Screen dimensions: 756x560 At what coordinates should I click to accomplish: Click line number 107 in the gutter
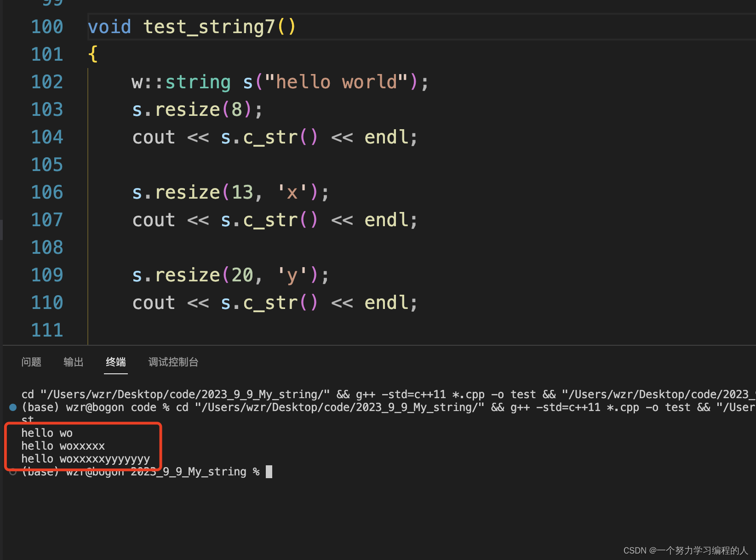[47, 220]
